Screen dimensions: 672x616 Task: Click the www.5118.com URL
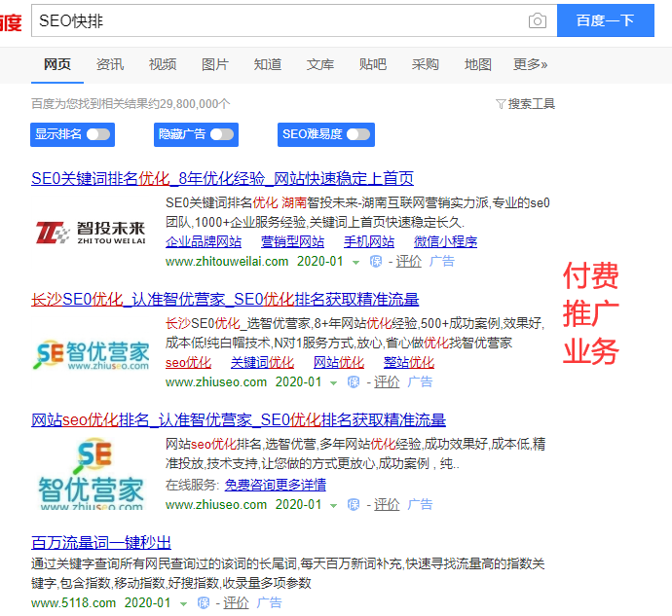tap(74, 602)
